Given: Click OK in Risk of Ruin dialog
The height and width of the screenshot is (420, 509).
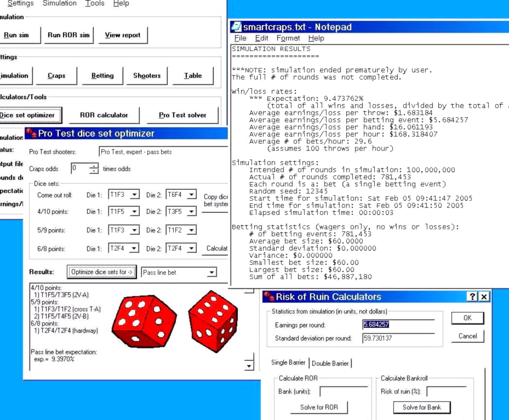Looking at the screenshot, I should [x=467, y=318].
